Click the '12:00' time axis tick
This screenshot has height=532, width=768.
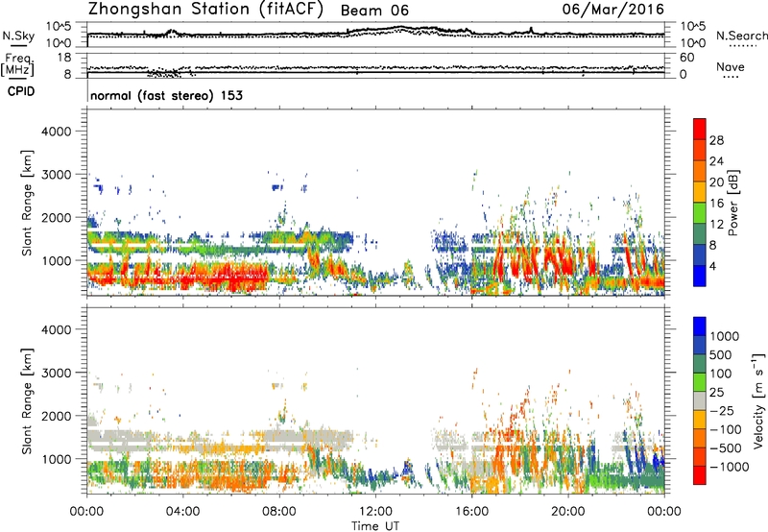point(375,512)
